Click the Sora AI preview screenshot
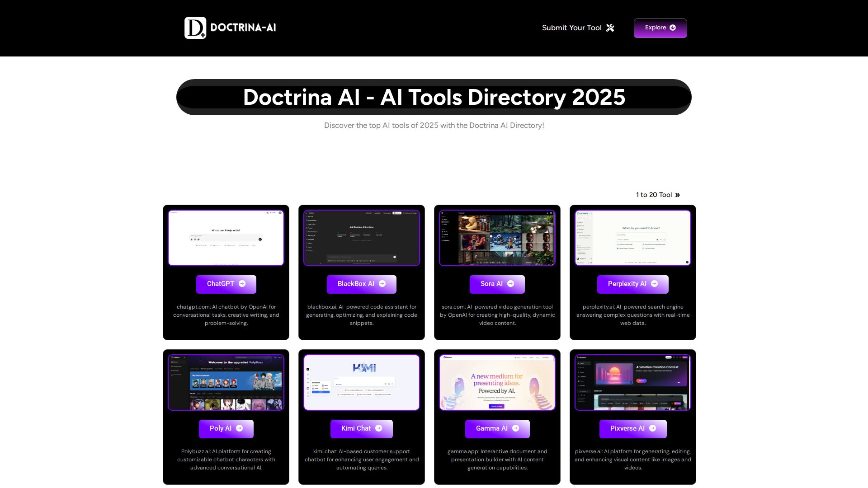 pyautogui.click(x=497, y=237)
